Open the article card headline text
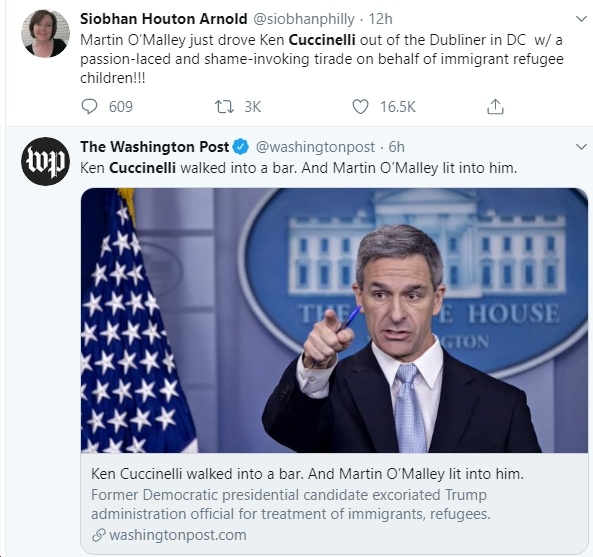The height and width of the screenshot is (557, 593). pos(307,473)
